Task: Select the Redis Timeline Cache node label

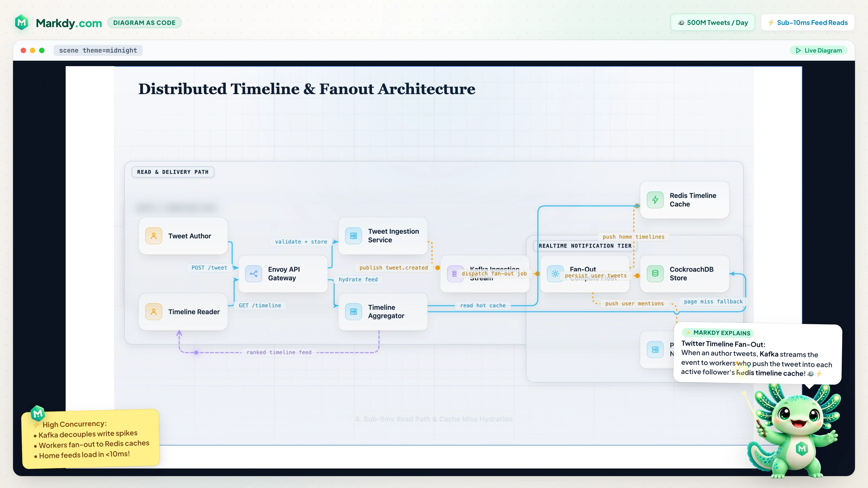Action: (693, 200)
